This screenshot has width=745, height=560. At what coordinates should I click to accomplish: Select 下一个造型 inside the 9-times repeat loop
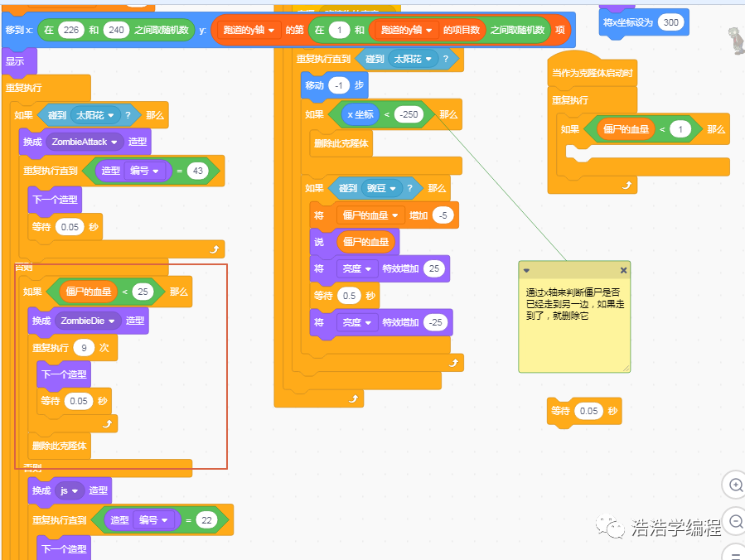(64, 374)
